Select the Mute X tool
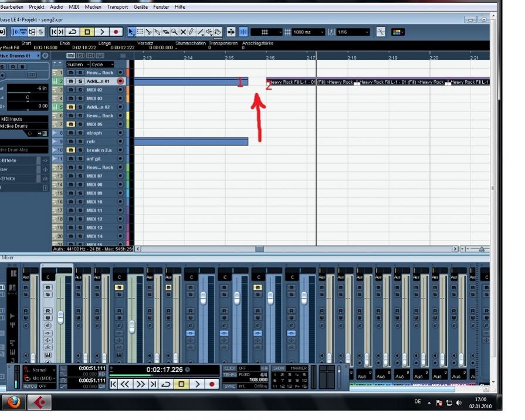This screenshot has height=420, width=525. [x=183, y=32]
